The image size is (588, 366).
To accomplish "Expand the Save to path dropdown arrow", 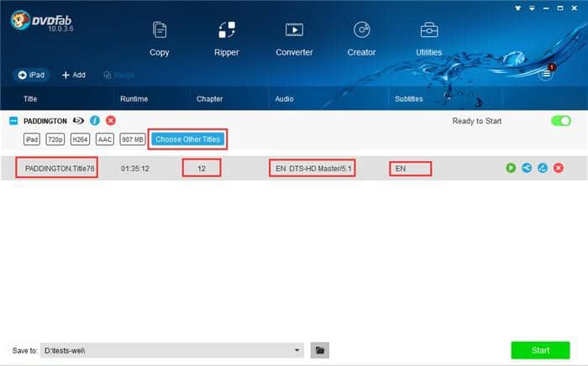I will point(297,350).
